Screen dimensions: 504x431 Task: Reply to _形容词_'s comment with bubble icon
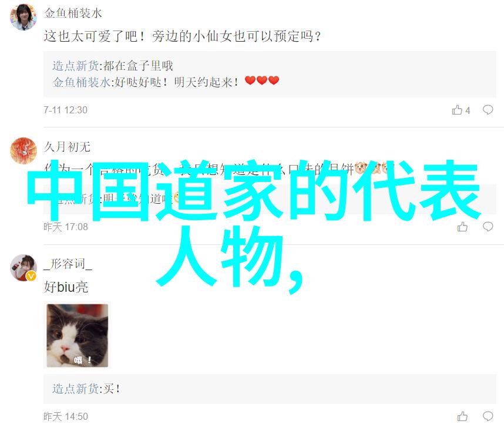[488, 416]
